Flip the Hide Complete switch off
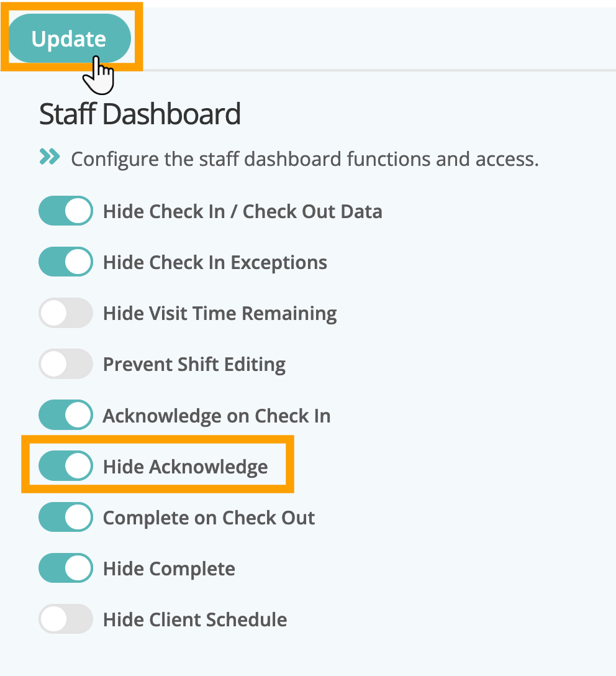This screenshot has height=676, width=616. click(66, 569)
